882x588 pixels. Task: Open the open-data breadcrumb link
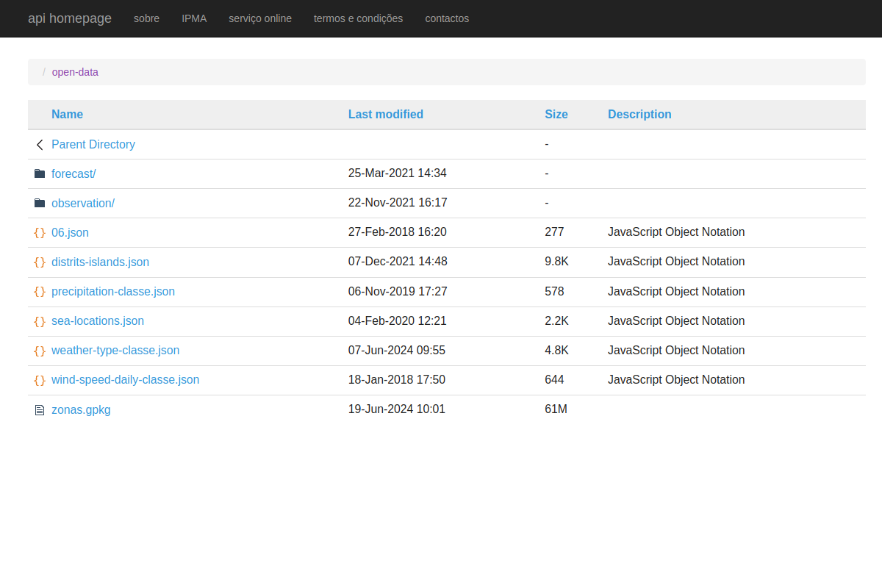(x=75, y=72)
